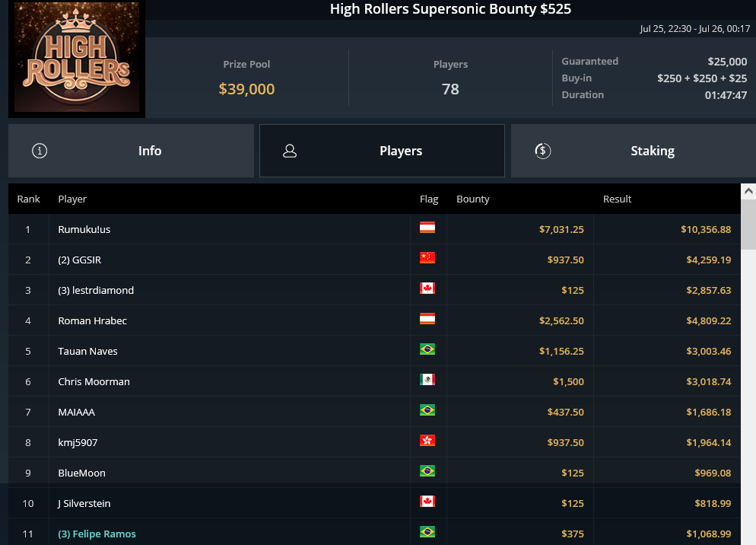The width and height of the screenshot is (756, 545).
Task: Click the High Rollers tournament logo
Action: point(77,57)
